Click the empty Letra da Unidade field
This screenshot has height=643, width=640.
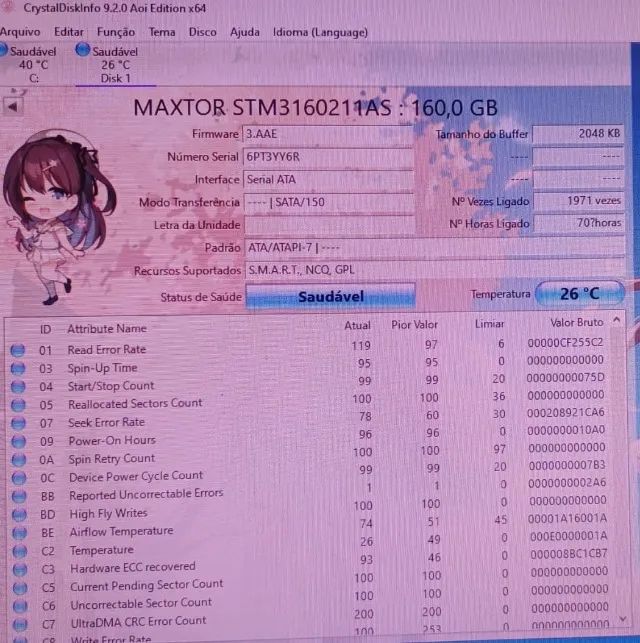click(x=329, y=225)
